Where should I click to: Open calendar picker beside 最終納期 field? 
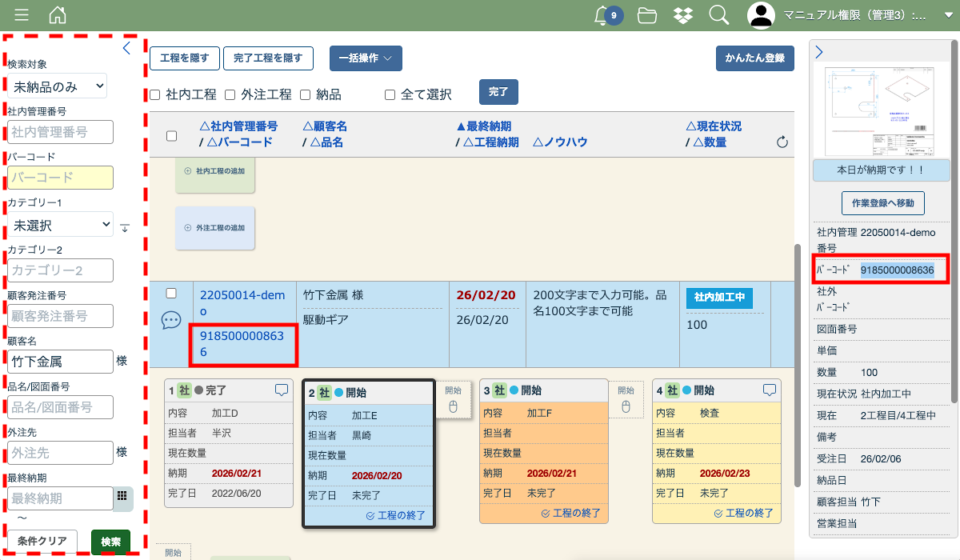(x=122, y=496)
